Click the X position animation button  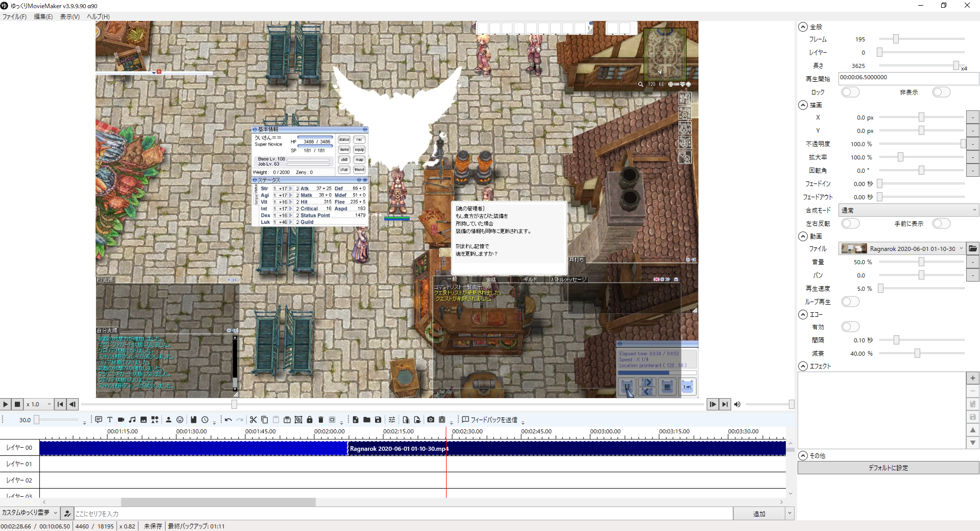(x=973, y=117)
